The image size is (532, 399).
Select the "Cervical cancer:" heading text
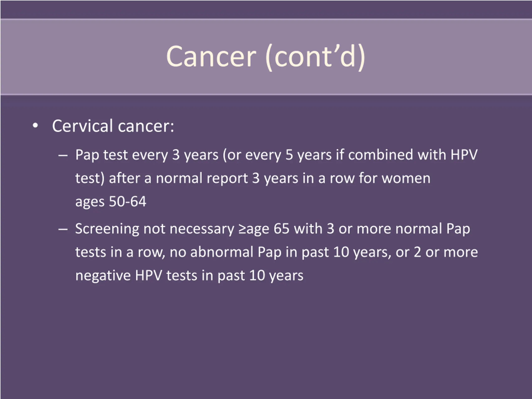tap(113, 126)
